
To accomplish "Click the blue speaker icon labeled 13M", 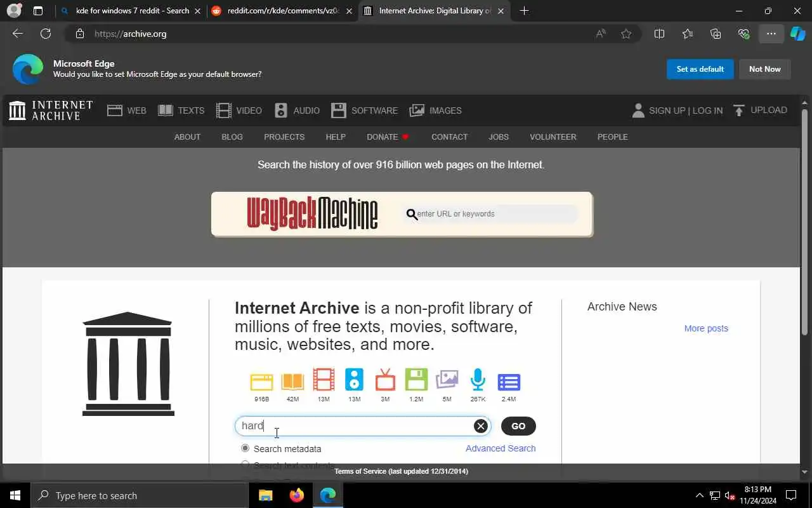I will pyautogui.click(x=354, y=380).
